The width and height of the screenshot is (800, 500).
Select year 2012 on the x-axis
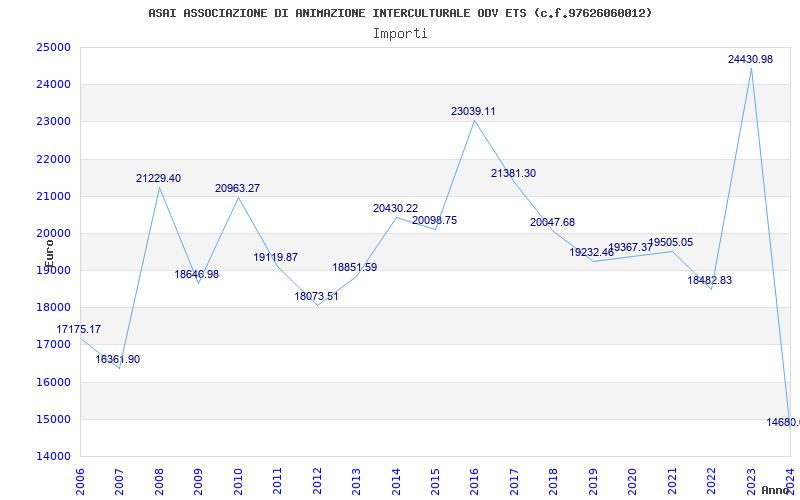tap(317, 481)
